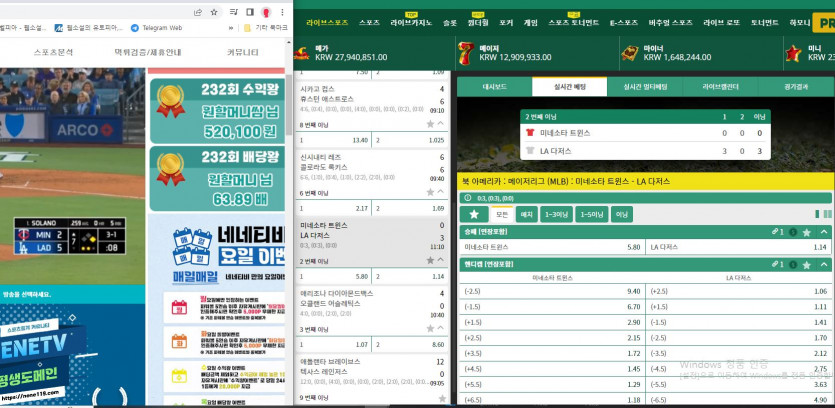The height and width of the screenshot is (408, 835).
Task: Toggle Chrome's side panel icon
Action: coord(250,12)
